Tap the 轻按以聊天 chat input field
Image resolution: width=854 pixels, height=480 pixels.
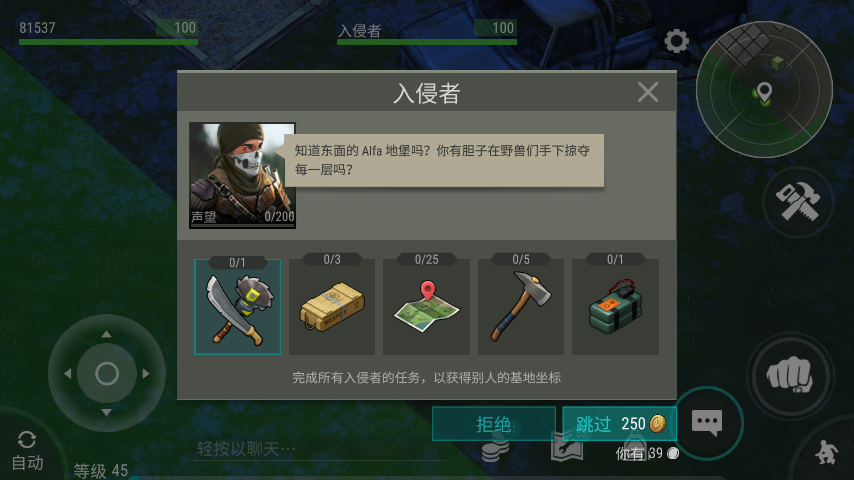pyautogui.click(x=319, y=449)
